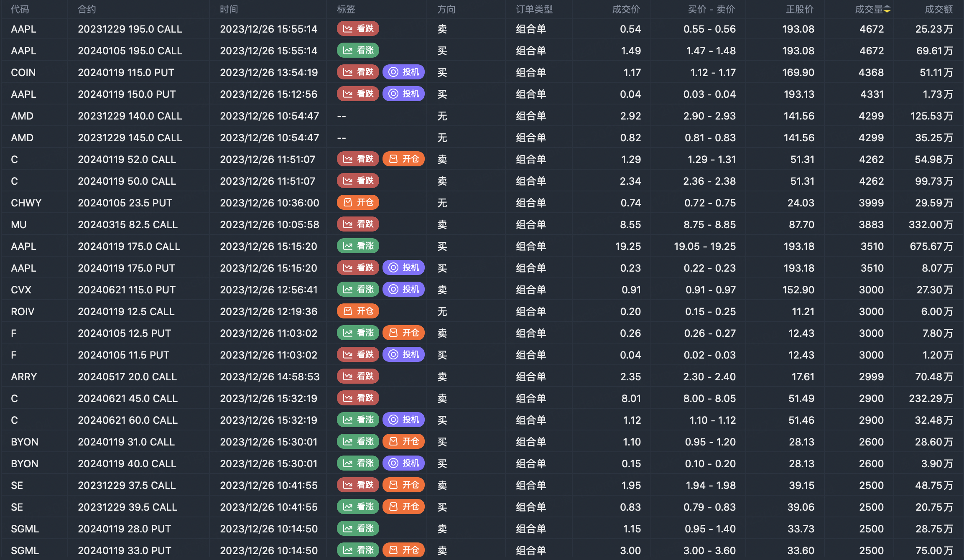Click the 投机 tag on BYON 40.0 CALL
Image resolution: width=964 pixels, height=560 pixels.
[x=403, y=463]
